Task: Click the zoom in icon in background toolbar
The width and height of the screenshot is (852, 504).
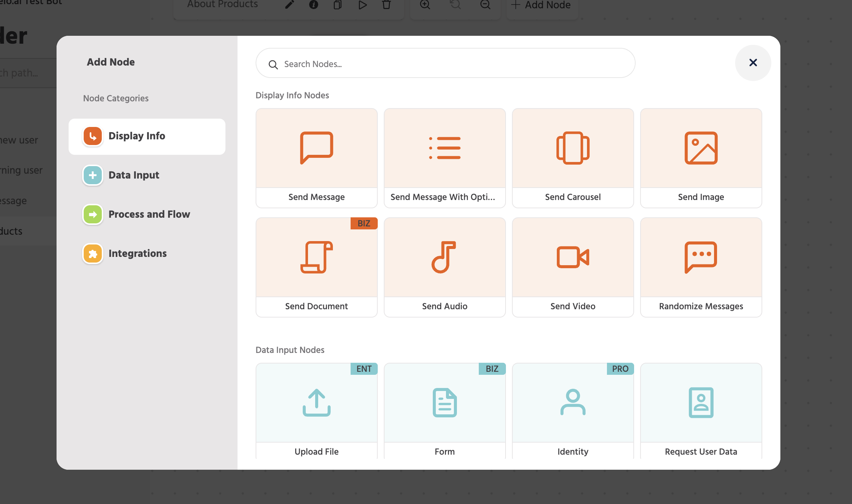Action: pos(425,5)
